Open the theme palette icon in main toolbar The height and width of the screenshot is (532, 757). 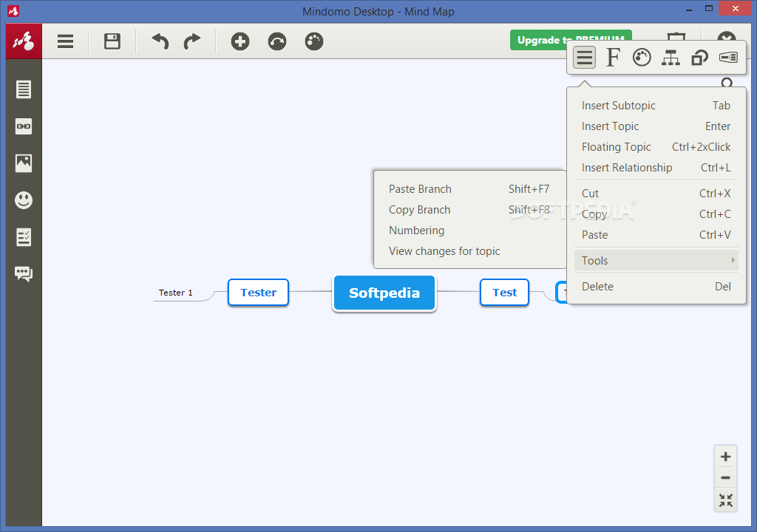click(313, 41)
